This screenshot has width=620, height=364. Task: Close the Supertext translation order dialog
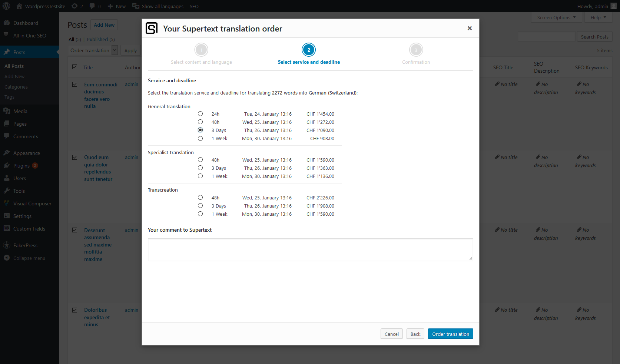pos(470,28)
